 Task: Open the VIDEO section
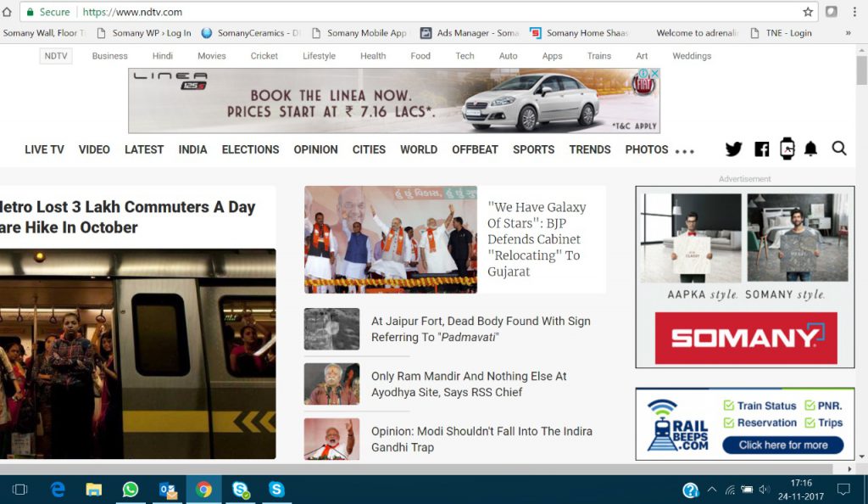94,149
